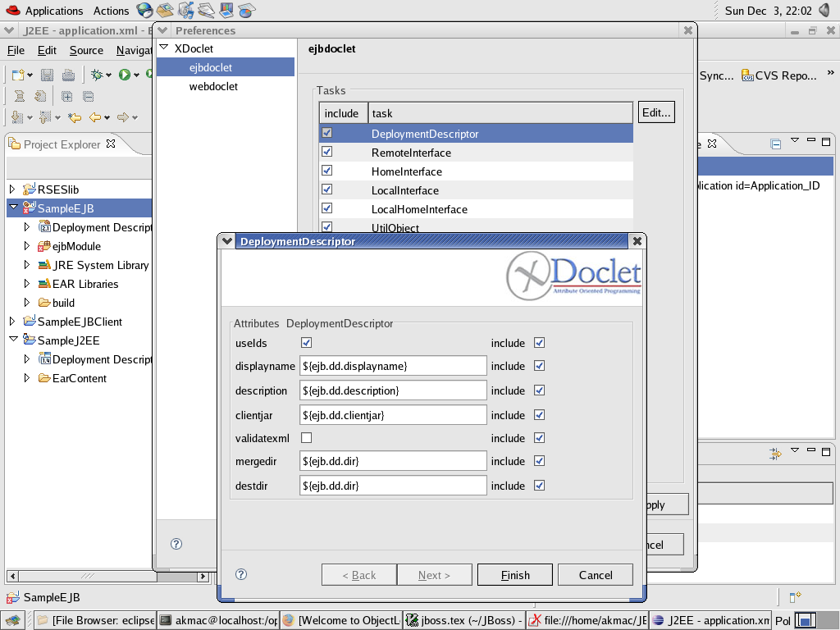Screen dimensions: 840x630
Task: Click the Previous Annotation up-arrow icon
Action: click(x=46, y=117)
